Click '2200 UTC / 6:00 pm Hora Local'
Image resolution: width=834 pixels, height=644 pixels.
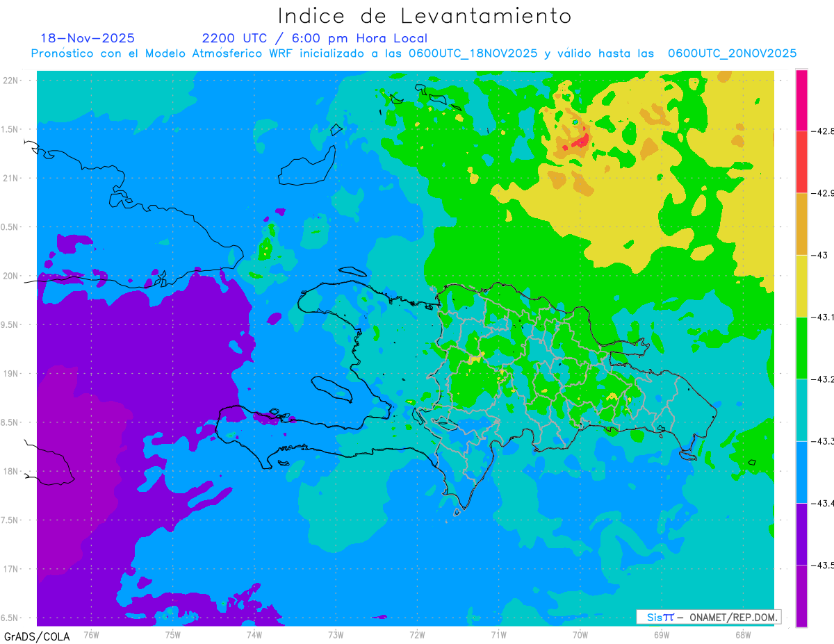pyautogui.click(x=314, y=38)
